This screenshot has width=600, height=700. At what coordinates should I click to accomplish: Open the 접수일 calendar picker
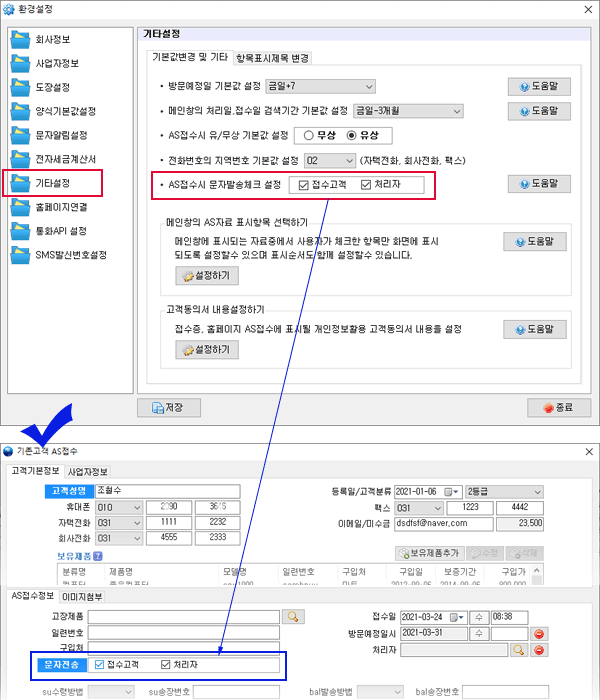457,617
